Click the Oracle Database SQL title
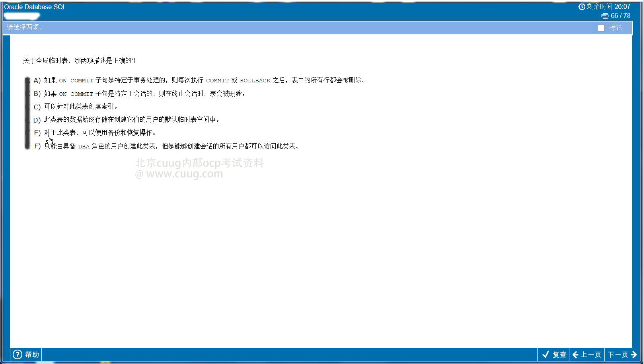Viewport: 643px width, 364px height. coord(35,7)
